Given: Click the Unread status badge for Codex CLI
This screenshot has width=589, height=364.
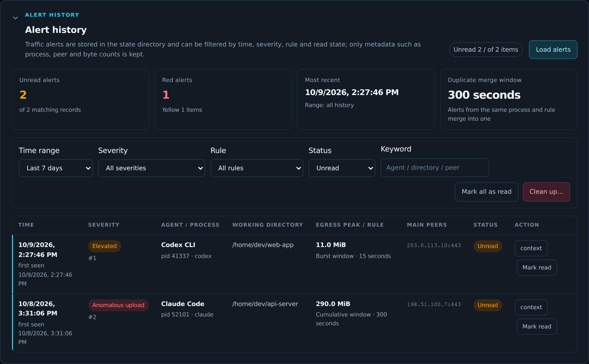Looking at the screenshot, I should click(x=488, y=246).
